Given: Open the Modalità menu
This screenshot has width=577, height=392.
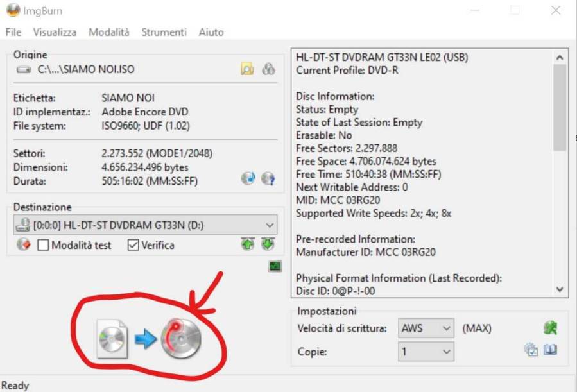Looking at the screenshot, I should pyautogui.click(x=108, y=32).
